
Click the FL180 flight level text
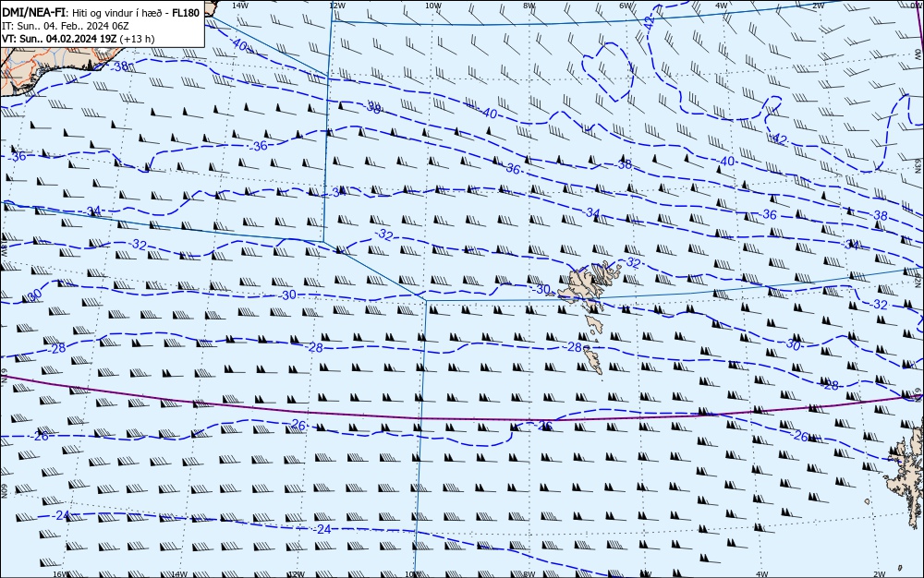click(x=187, y=12)
